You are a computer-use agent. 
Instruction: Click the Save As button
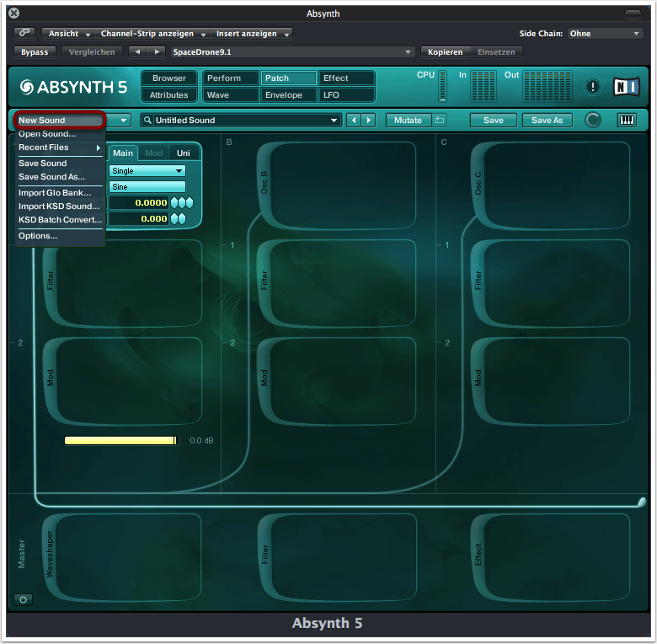click(547, 121)
